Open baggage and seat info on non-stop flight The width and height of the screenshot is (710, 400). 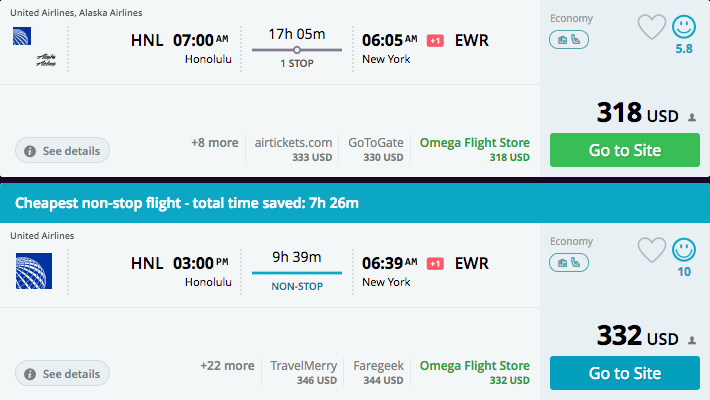pos(569,263)
